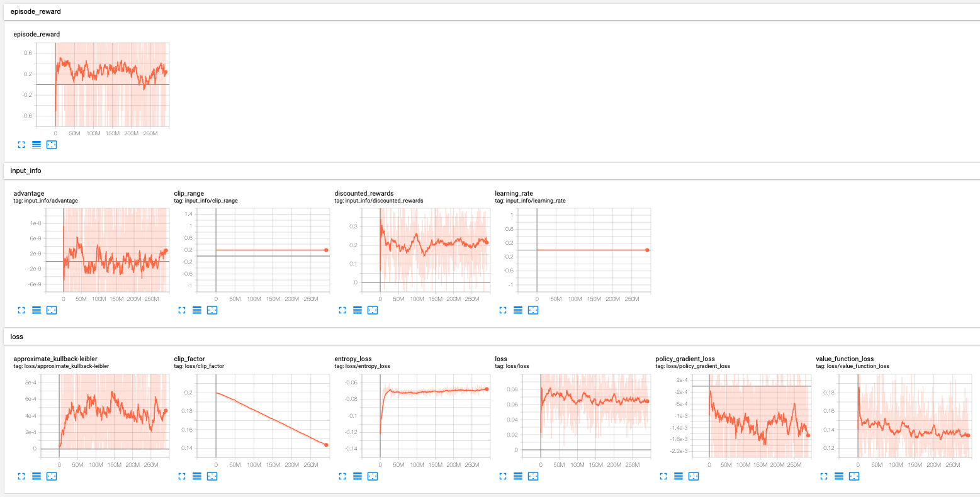980x497 pixels.
Task: Select text 'tag: loss/loss'
Action: [x=512, y=366]
